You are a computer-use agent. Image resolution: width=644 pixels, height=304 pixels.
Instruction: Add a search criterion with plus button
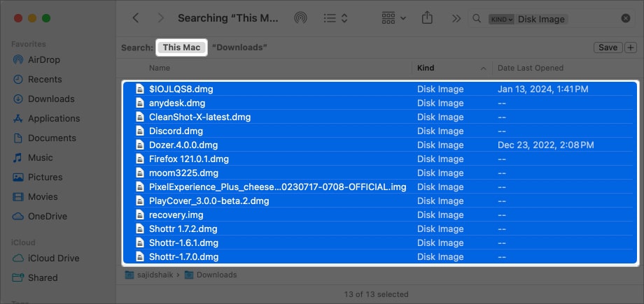[631, 48]
